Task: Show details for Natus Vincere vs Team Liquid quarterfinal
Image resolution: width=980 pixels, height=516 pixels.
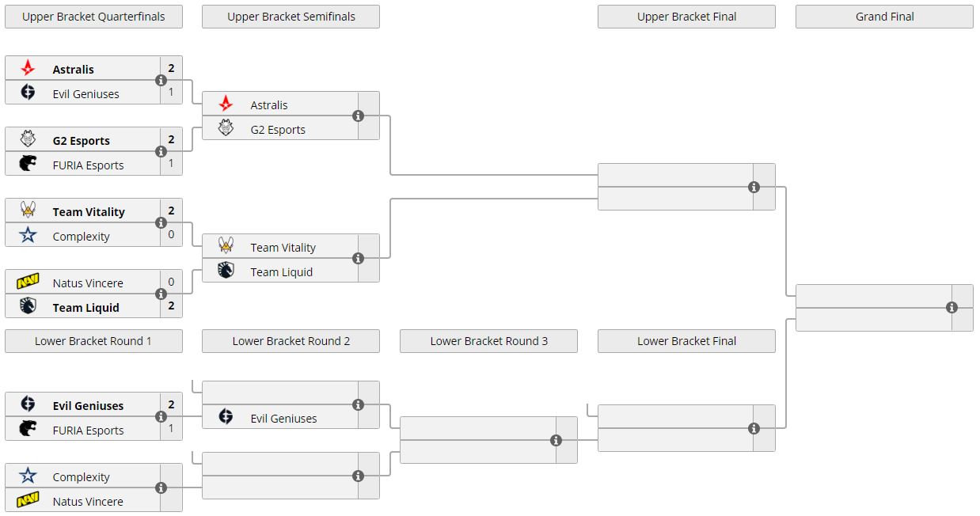Action: coord(161,294)
